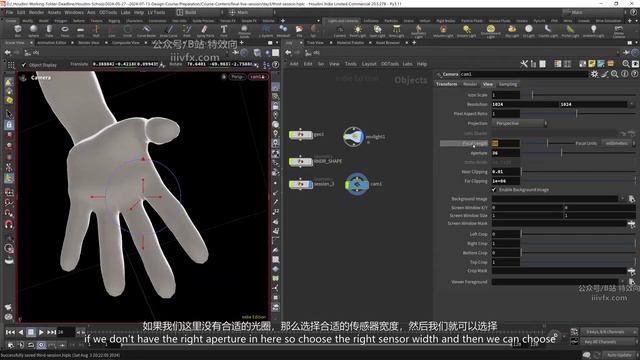This screenshot has height=360, width=640.
Task: Open viewport help question icon
Action: click(276, 64)
